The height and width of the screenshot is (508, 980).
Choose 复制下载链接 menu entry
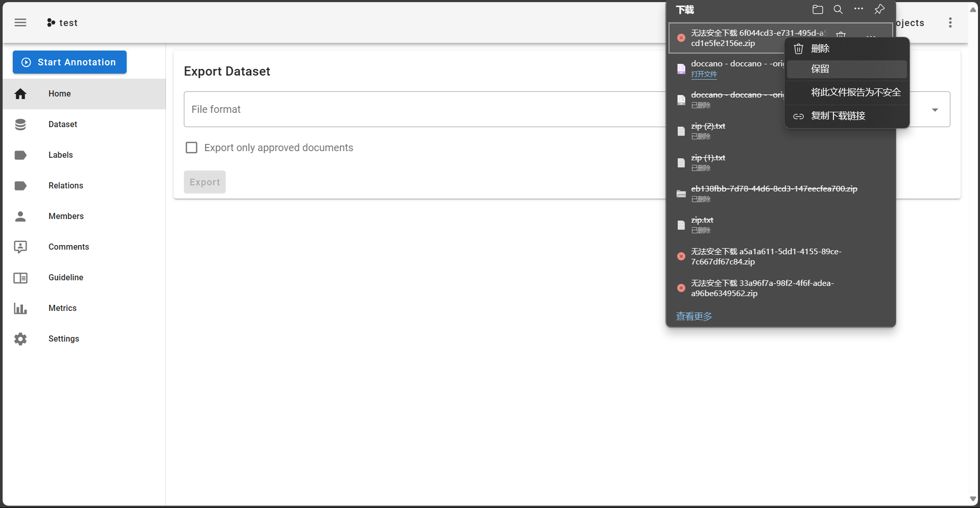(847, 116)
